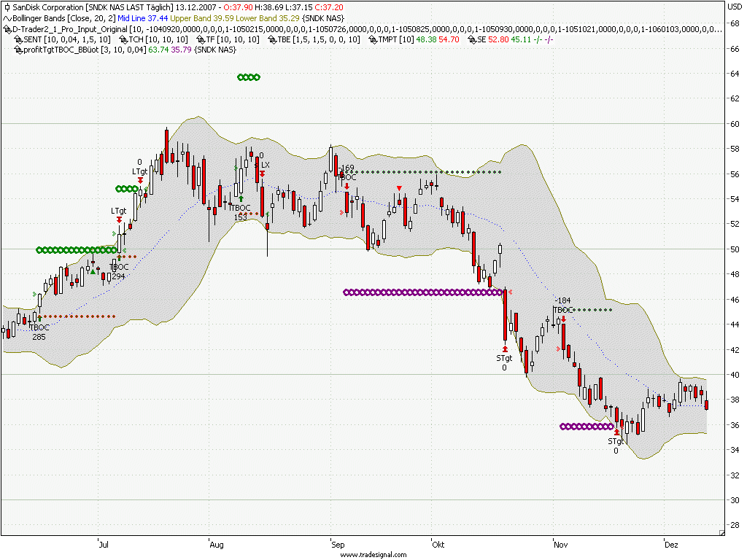Click the 28 price axis label
The width and height of the screenshot is (747, 560).
(x=735, y=525)
